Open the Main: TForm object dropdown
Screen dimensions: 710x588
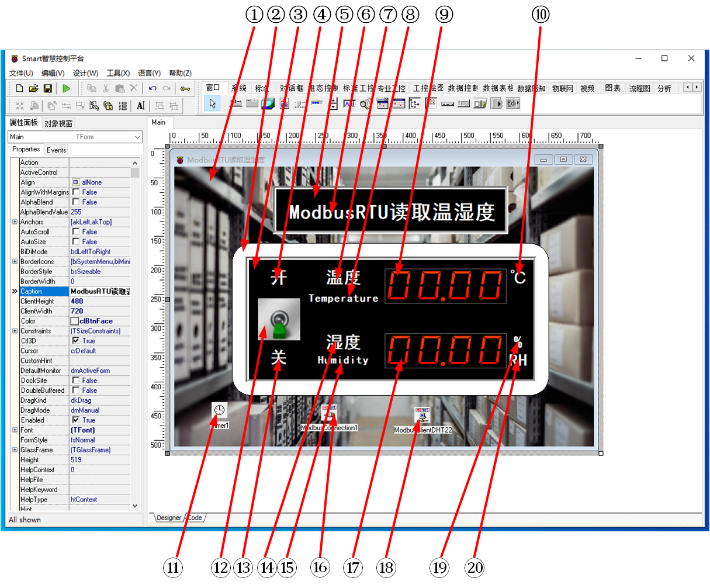pos(138,137)
